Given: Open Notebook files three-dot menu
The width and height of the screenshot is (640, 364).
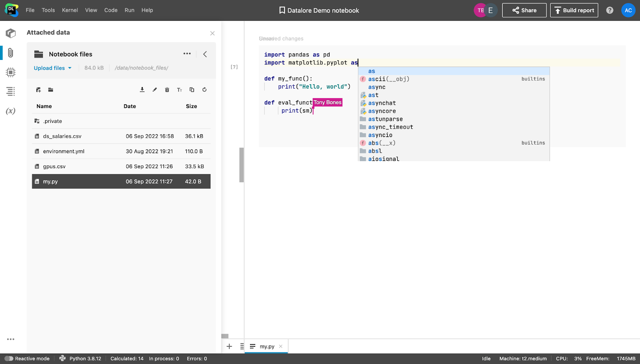Looking at the screenshot, I should click(187, 54).
